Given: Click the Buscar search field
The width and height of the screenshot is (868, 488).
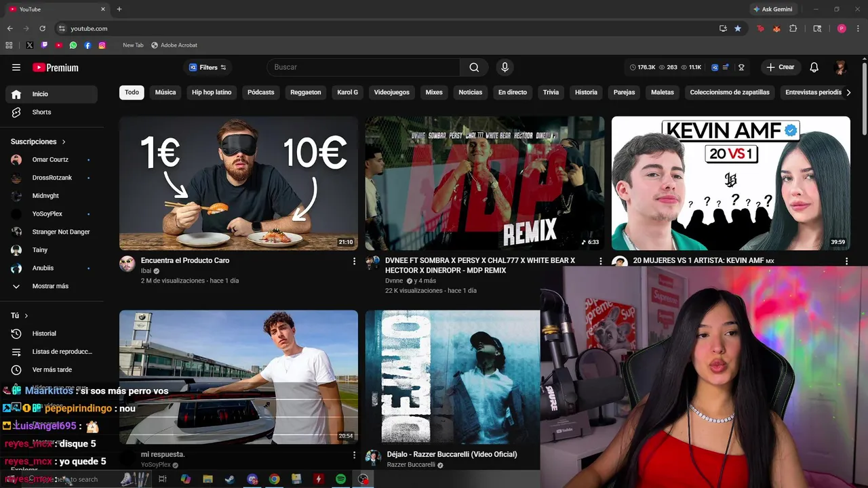Looking at the screenshot, I should [x=364, y=67].
